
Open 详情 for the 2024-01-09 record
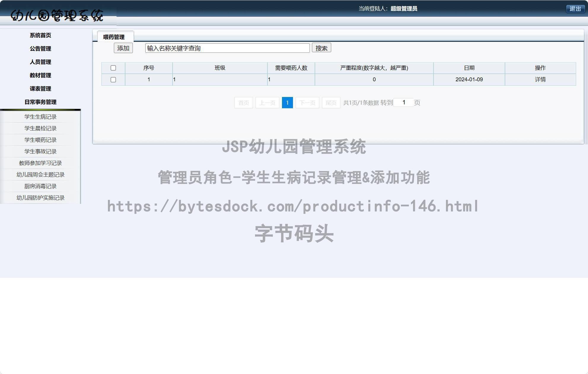click(x=540, y=79)
